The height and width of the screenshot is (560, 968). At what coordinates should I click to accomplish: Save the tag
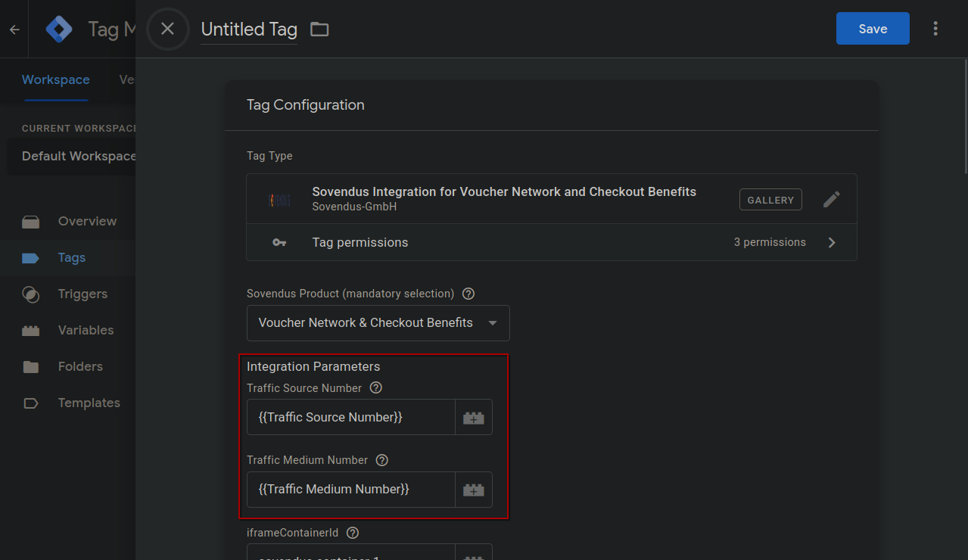tap(873, 29)
